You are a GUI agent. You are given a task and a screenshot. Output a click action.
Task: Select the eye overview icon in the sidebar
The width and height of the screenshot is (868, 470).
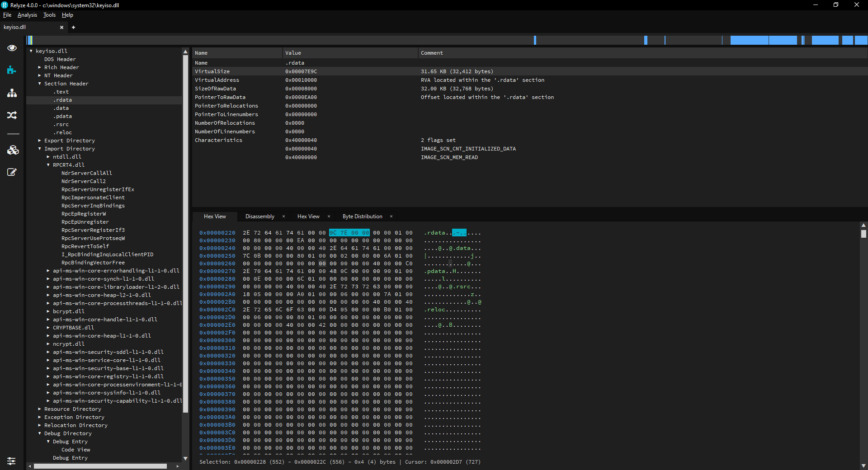click(x=12, y=48)
